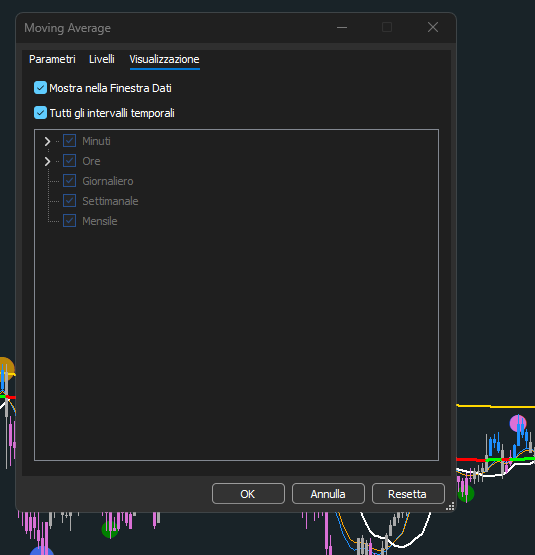Click the pink circle marker on chart
Screen dimensions: 535x555
[518, 423]
